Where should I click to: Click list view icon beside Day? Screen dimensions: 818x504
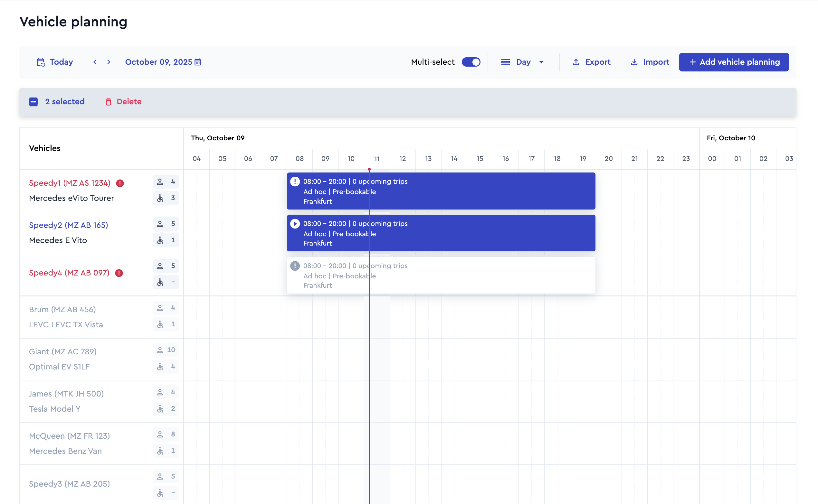coord(506,62)
